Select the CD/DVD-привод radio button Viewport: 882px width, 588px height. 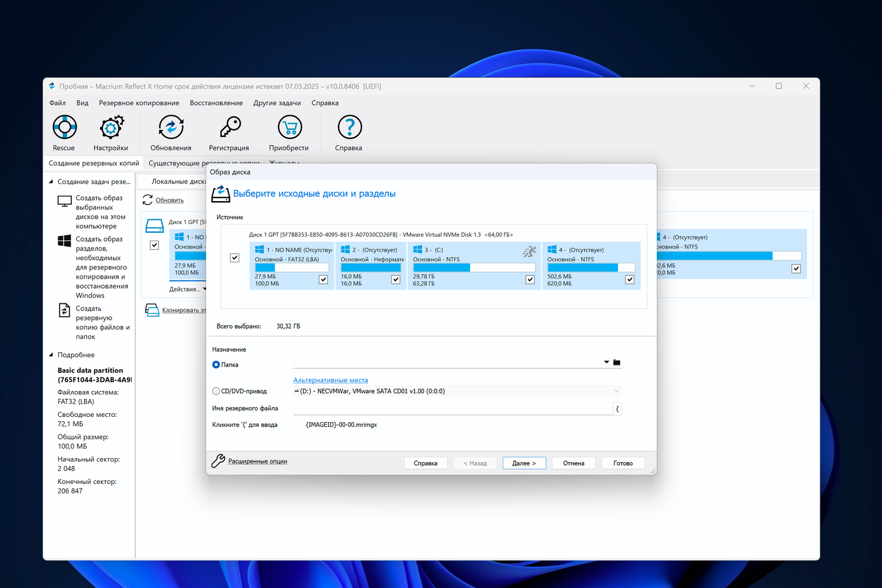click(x=216, y=391)
